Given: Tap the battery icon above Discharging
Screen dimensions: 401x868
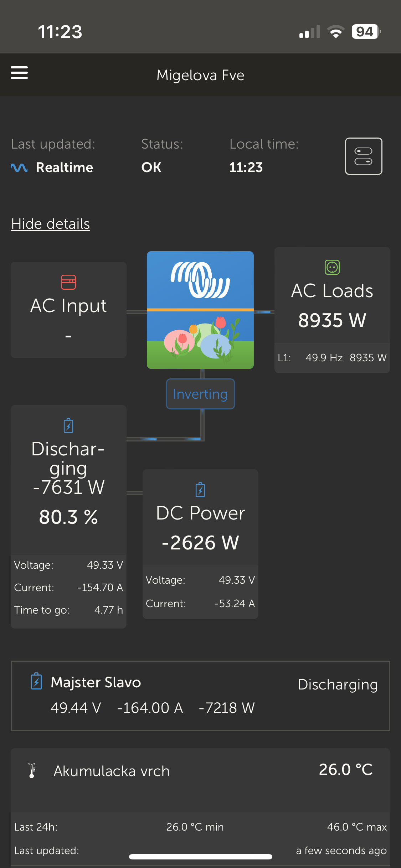Looking at the screenshot, I should click(x=68, y=425).
